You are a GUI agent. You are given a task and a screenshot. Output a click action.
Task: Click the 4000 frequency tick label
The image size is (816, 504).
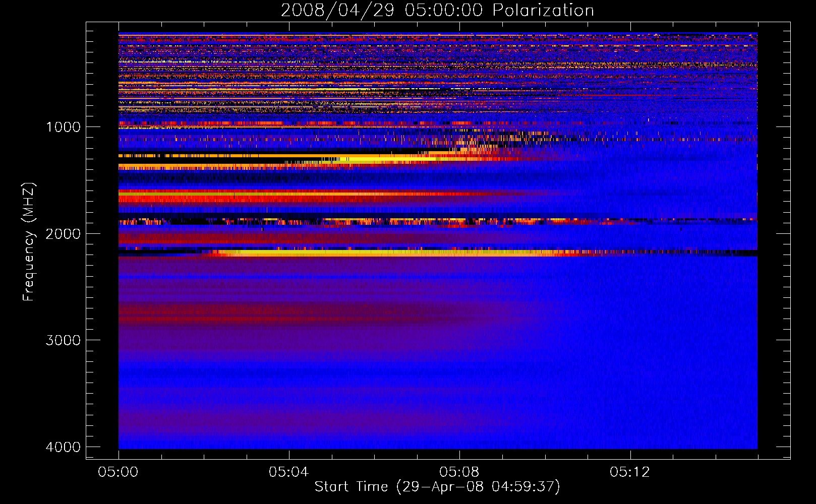[x=63, y=447]
